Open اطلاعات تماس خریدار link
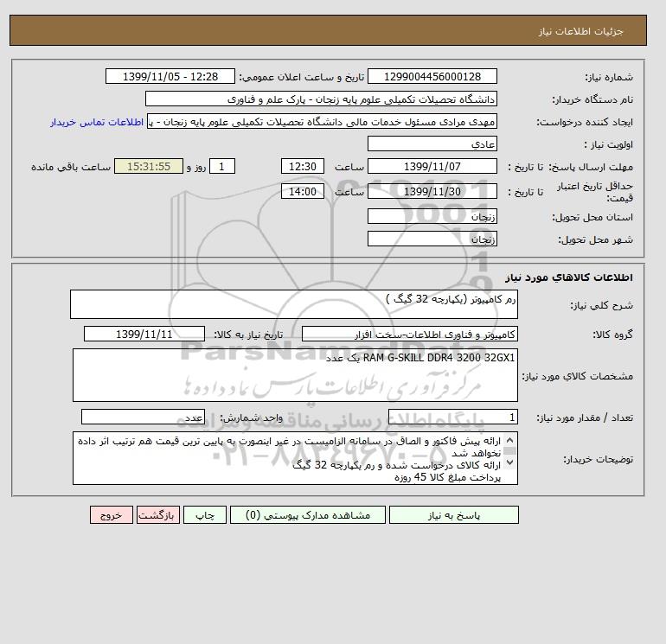This screenshot has height=644, width=666. coord(97,122)
